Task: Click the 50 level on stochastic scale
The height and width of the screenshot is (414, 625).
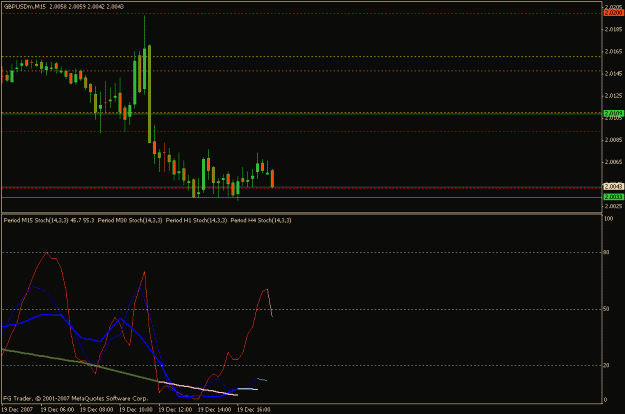Action: click(607, 309)
